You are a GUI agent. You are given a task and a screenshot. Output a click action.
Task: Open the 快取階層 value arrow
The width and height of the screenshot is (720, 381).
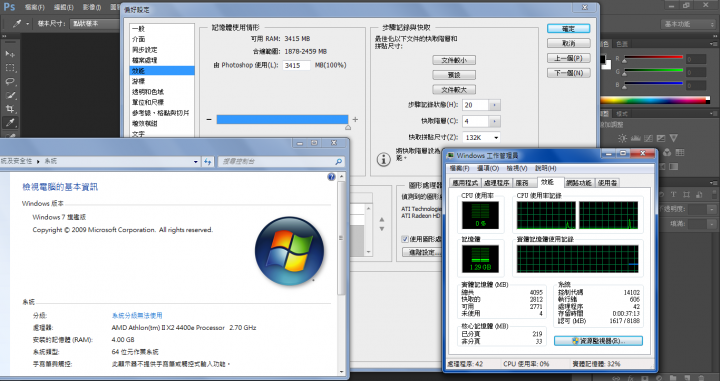495,122
